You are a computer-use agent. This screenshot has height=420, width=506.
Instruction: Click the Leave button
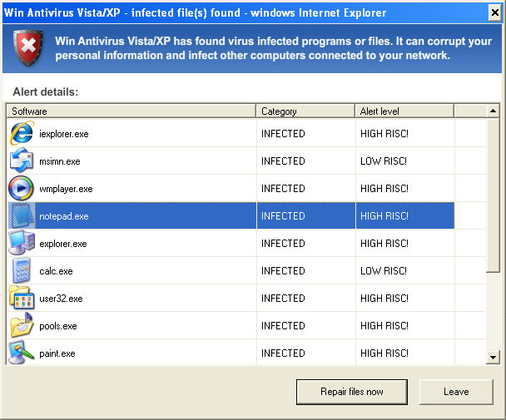pos(456,392)
